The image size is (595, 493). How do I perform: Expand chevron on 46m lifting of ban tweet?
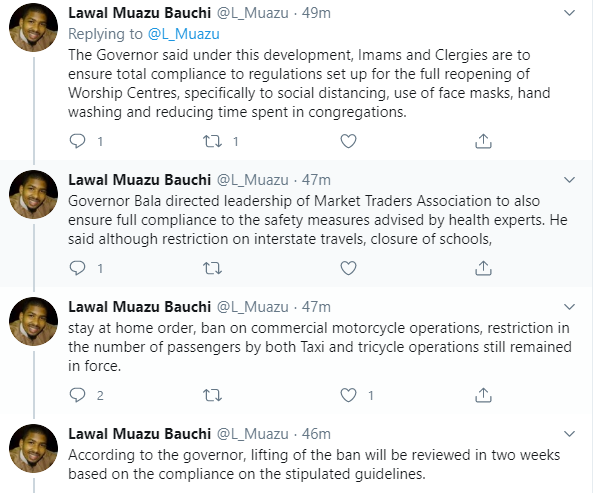coord(570,434)
